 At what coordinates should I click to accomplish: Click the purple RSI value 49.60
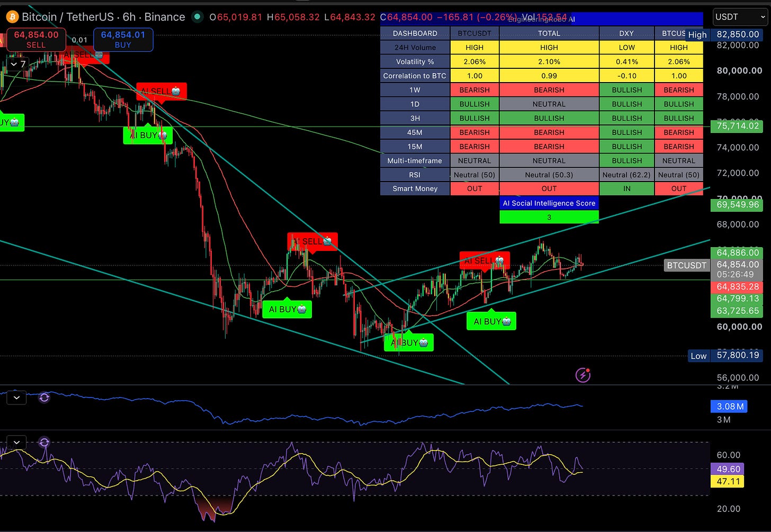(x=728, y=469)
